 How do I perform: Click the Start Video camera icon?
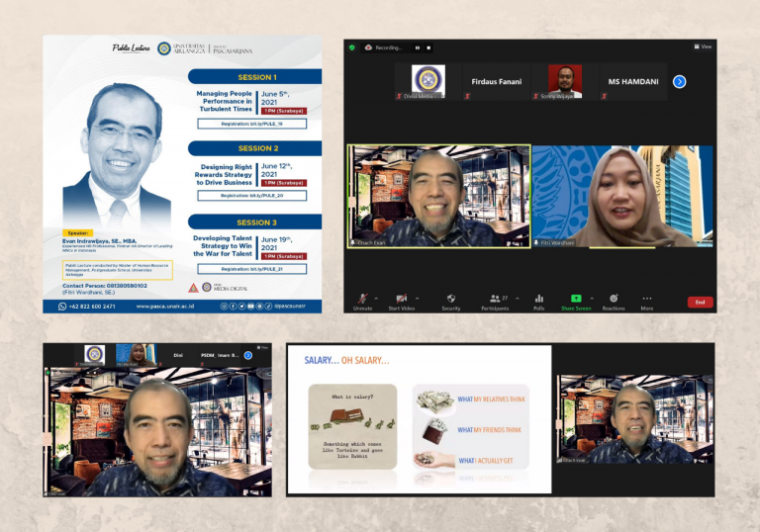click(x=401, y=299)
